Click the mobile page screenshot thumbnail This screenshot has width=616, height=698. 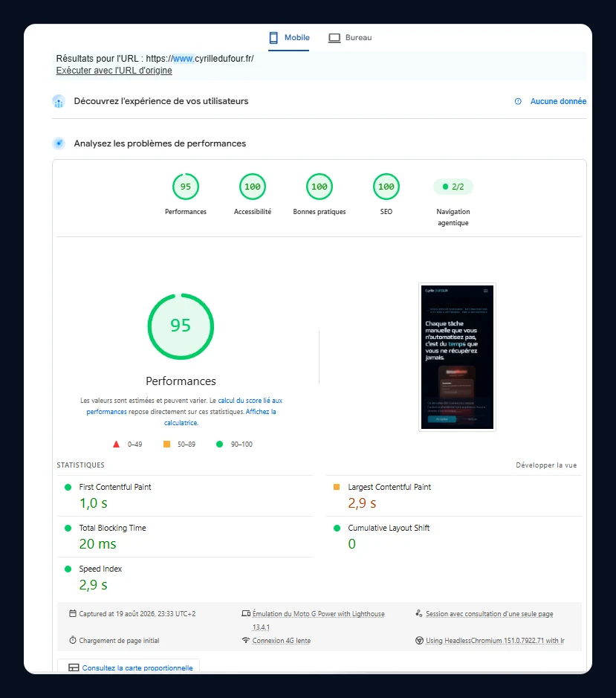457,357
